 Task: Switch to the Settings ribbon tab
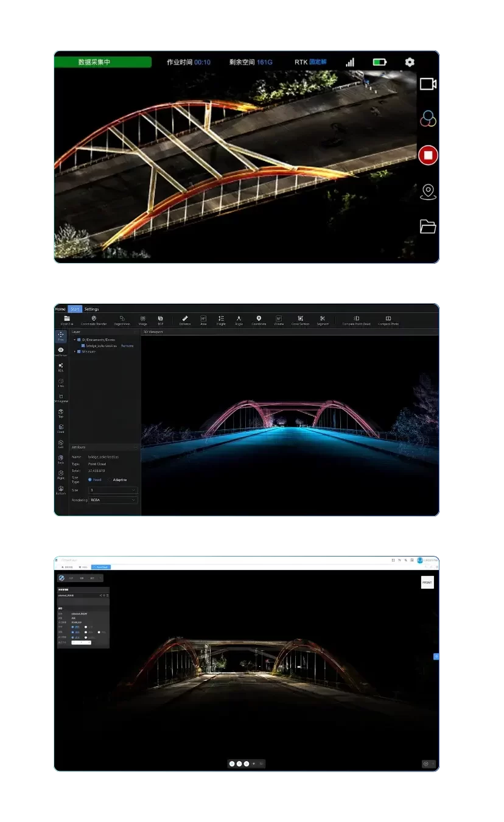[x=91, y=309]
